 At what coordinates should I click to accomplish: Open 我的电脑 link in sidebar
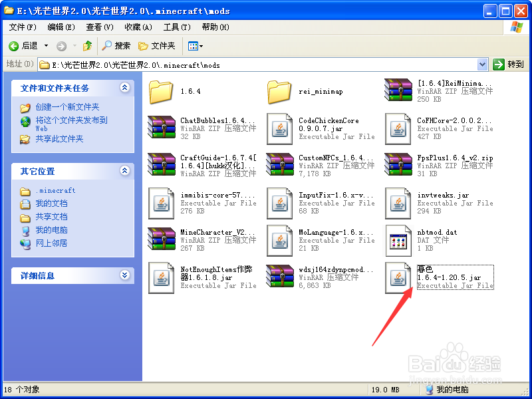[52, 230]
